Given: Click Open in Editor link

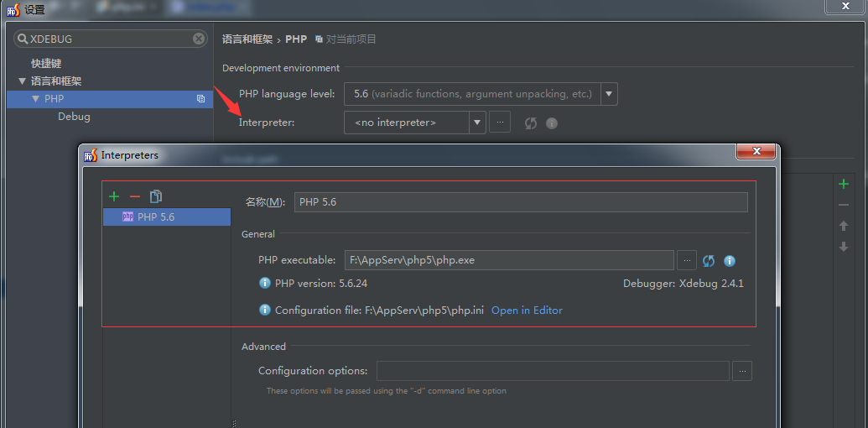Looking at the screenshot, I should 527,311.
